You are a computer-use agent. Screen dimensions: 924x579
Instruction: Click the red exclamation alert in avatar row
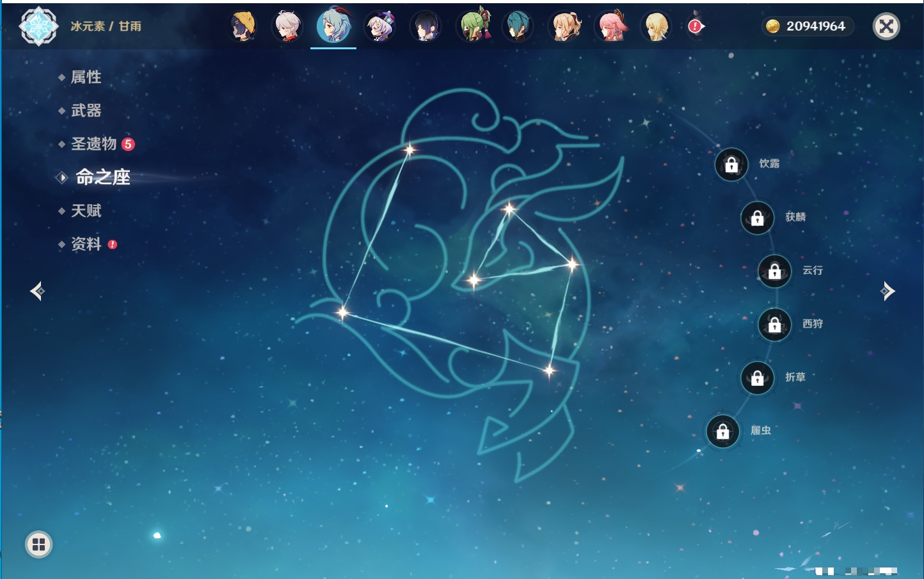[x=695, y=26]
